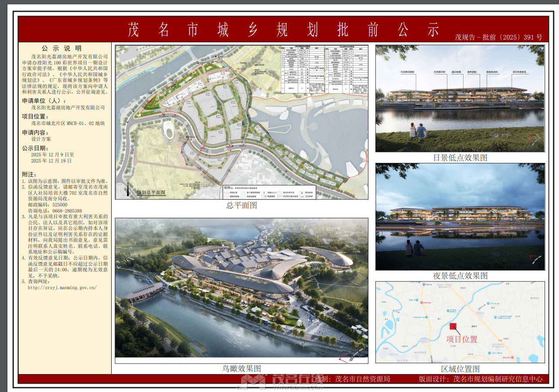Click the 拟建建筑 building symbol in legend
Screen dimensions: 559x392
click(264, 197)
